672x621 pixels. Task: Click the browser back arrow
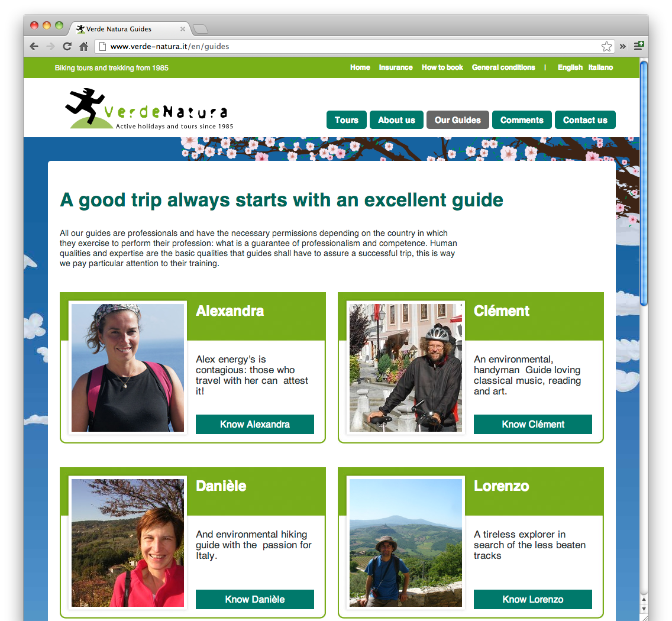point(34,46)
